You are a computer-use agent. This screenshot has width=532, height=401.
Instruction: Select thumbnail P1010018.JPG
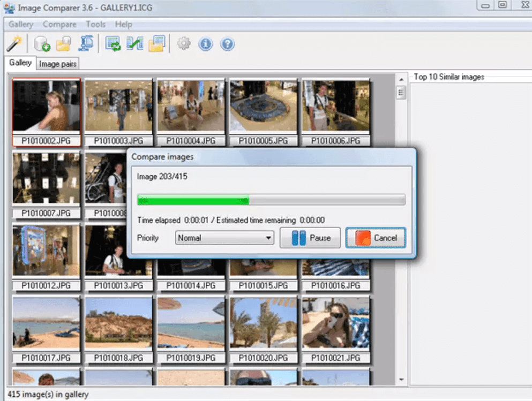tap(118, 329)
